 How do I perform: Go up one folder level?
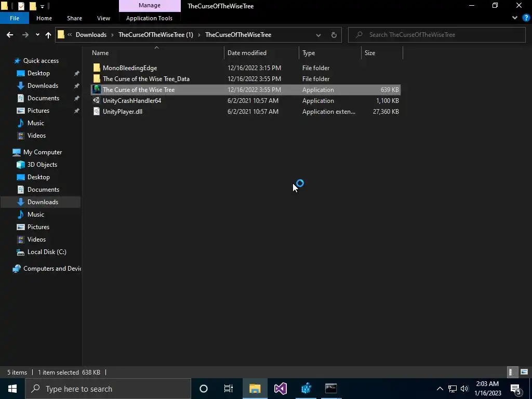[48, 35]
